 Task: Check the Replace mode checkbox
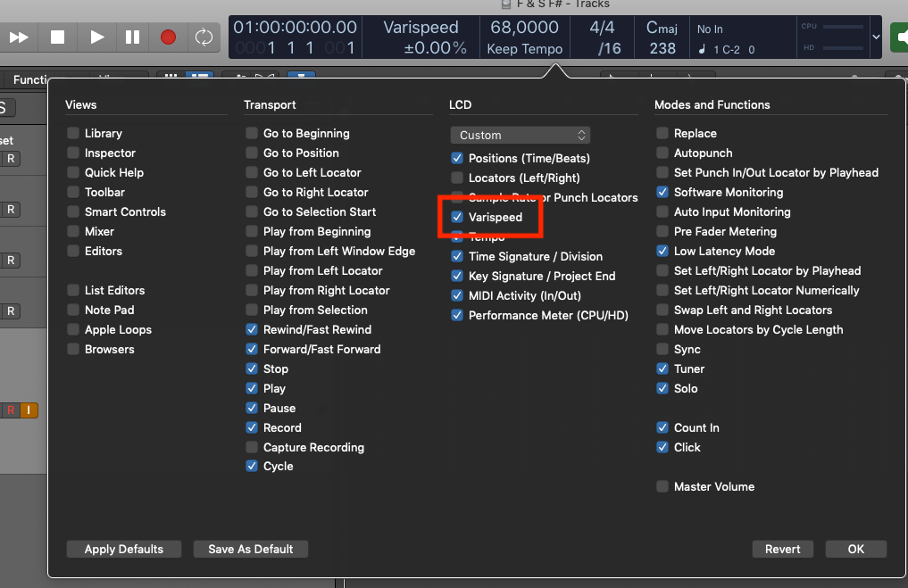[x=662, y=133]
